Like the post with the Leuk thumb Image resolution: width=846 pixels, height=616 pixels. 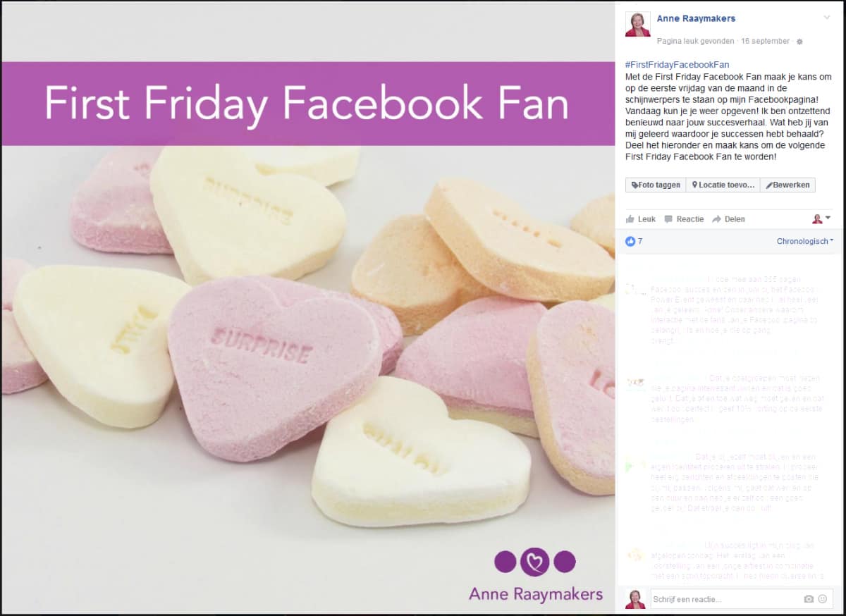641,219
